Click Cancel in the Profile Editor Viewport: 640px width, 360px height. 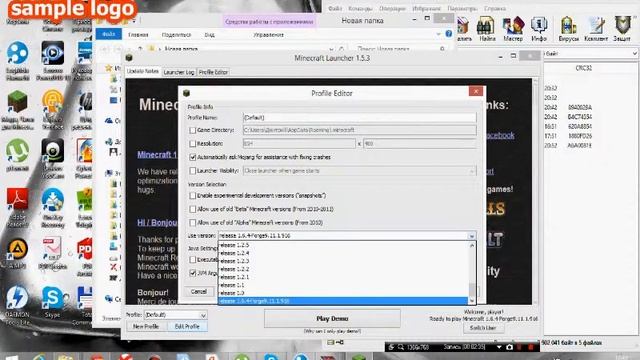click(199, 291)
